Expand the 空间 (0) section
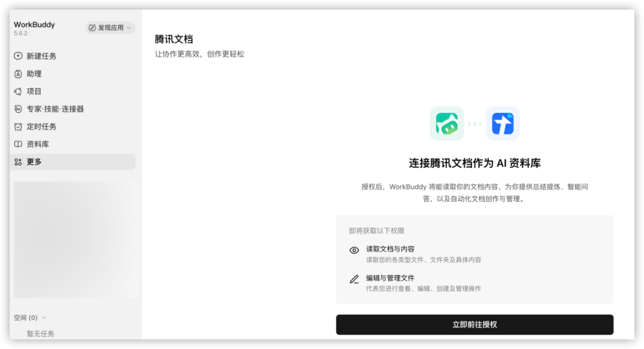Viewport: 644px width, 349px height. 30,317
